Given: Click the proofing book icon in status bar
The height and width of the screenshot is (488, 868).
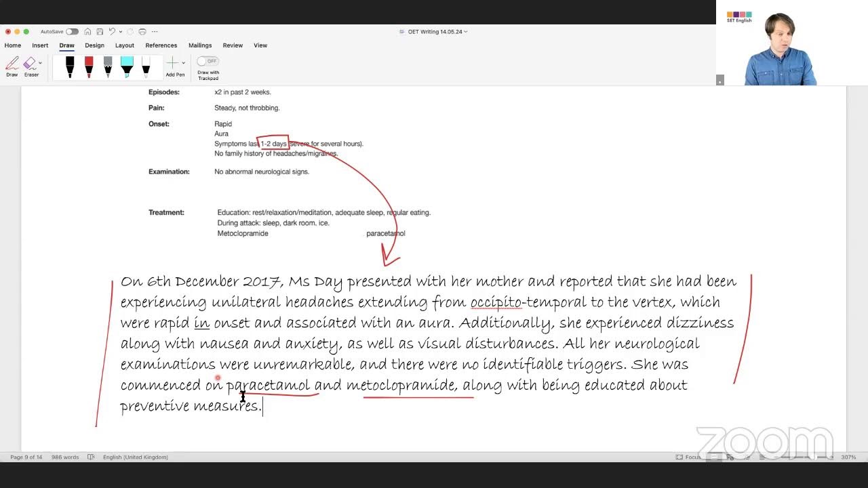Looking at the screenshot, I should pos(92,457).
